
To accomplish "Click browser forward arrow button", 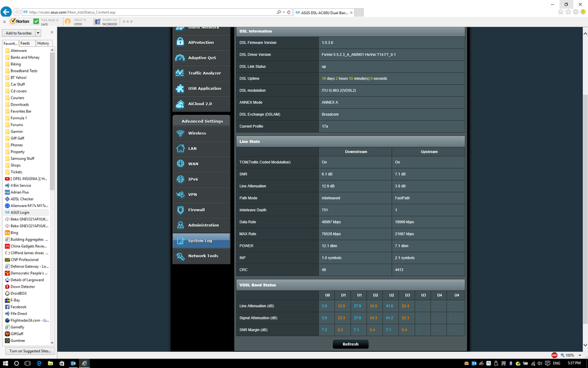I will tap(17, 12).
